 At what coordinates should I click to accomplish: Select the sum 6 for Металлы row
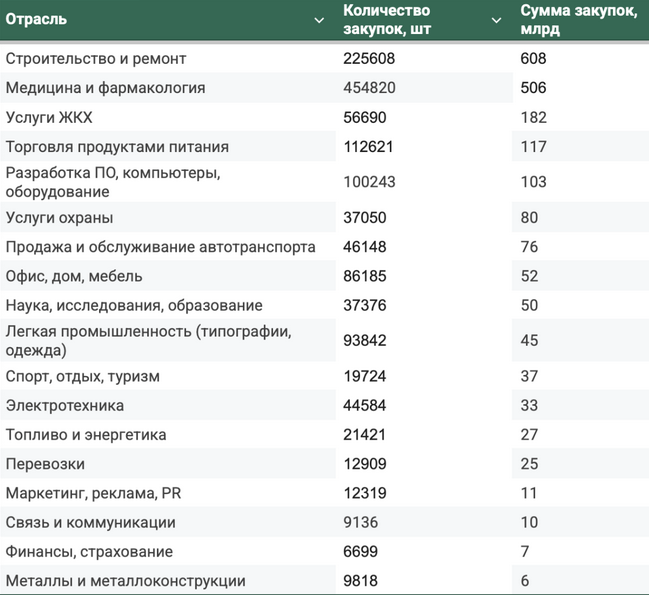click(x=525, y=581)
